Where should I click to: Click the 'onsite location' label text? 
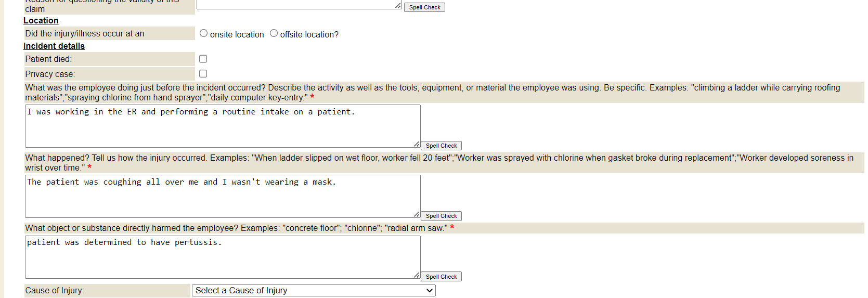click(237, 34)
